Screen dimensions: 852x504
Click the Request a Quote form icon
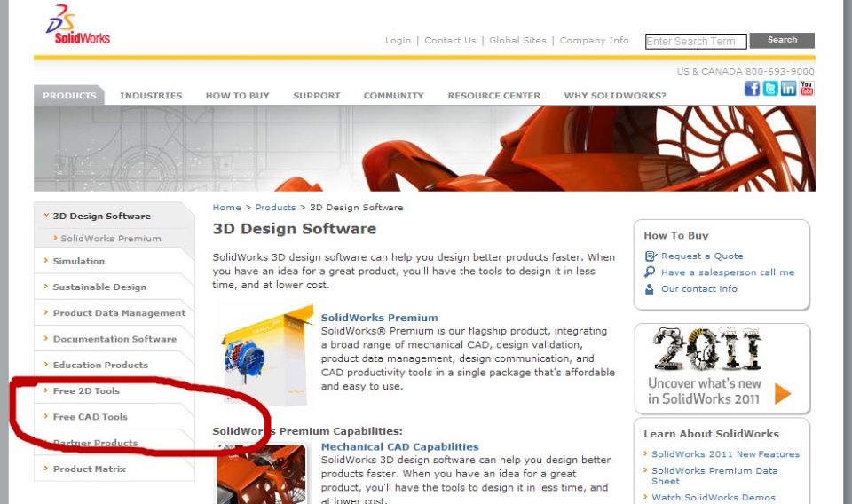(x=651, y=256)
